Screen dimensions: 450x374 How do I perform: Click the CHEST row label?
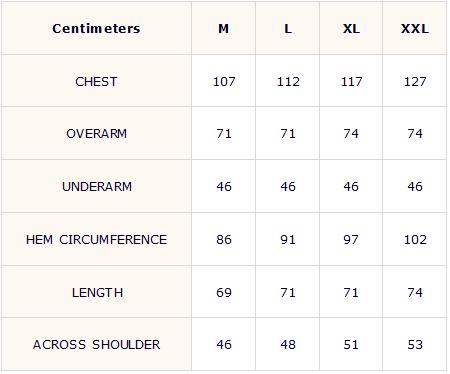pos(96,82)
